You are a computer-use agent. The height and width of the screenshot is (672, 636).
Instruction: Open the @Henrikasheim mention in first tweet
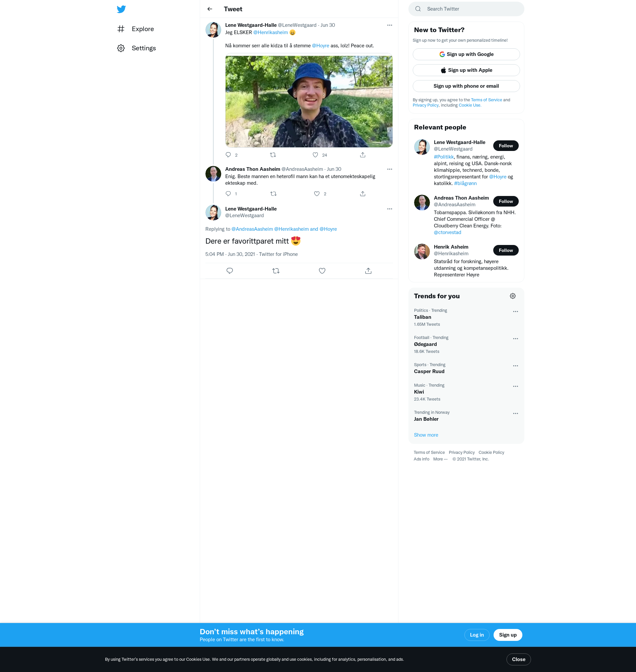(271, 32)
